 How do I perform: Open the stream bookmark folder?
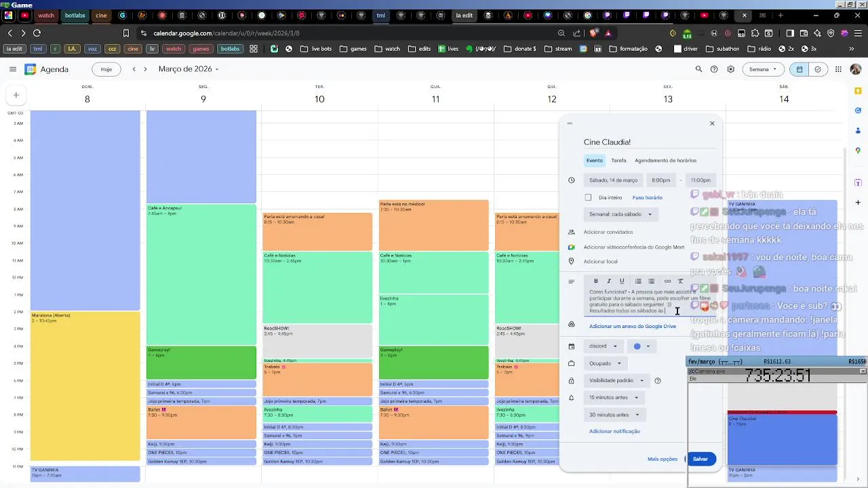tap(557, 49)
